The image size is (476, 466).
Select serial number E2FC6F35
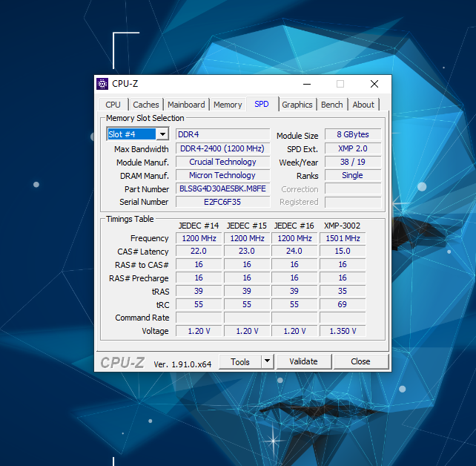point(222,202)
